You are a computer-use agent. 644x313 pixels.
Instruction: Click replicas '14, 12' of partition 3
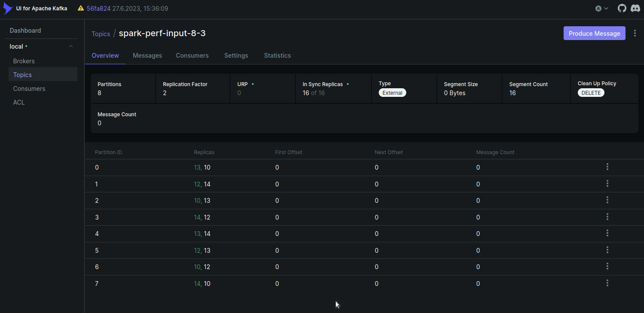[x=202, y=217]
